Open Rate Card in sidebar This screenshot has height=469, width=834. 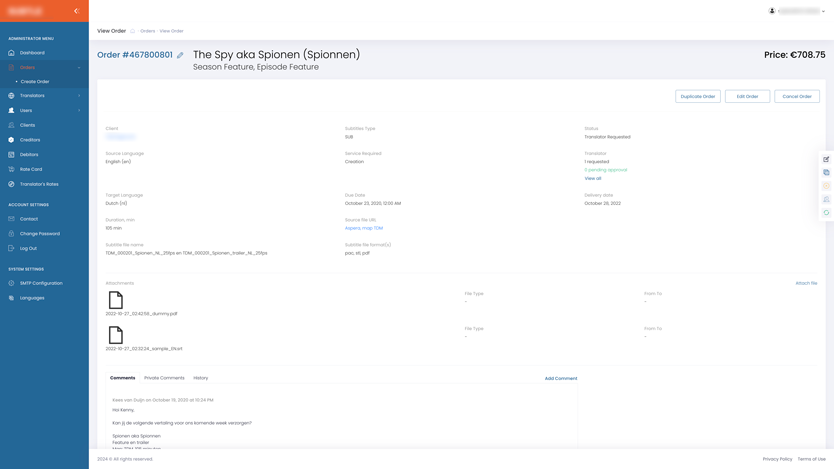(x=31, y=169)
